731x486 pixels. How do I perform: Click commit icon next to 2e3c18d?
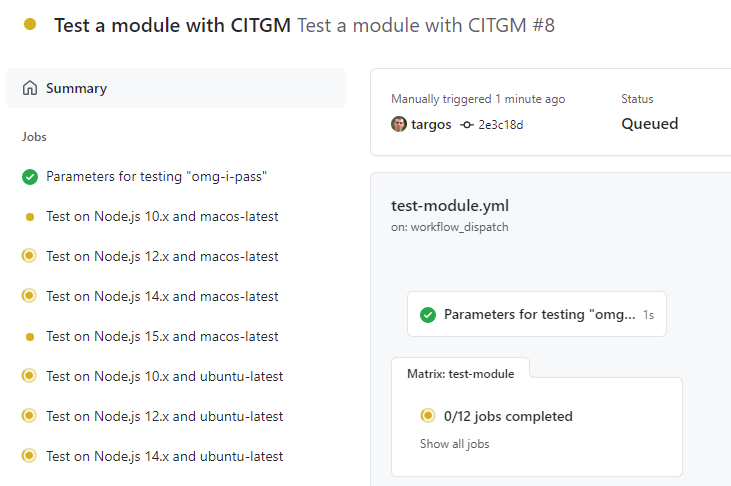(x=467, y=125)
